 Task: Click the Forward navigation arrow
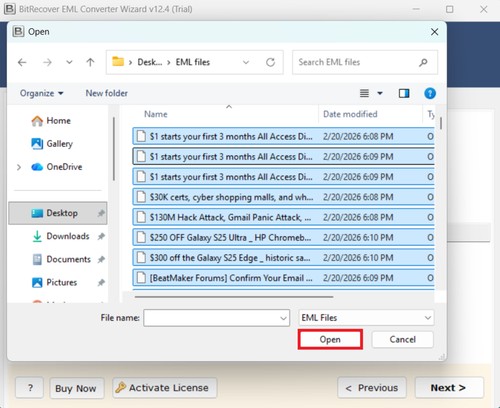[x=47, y=62]
